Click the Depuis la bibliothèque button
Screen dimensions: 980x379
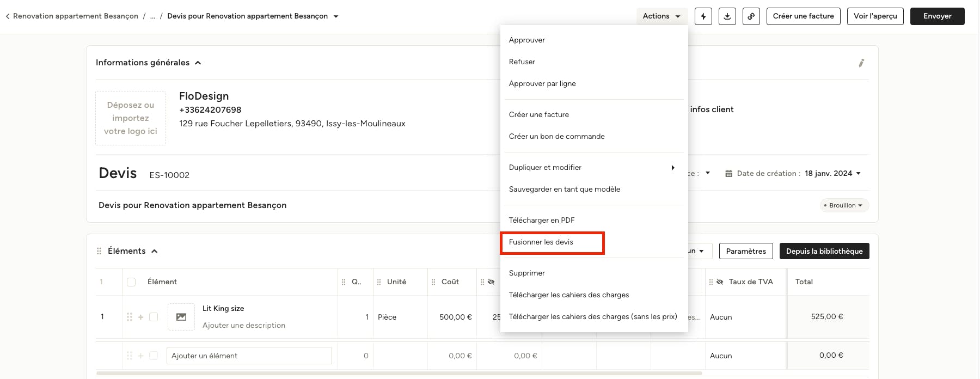tap(824, 251)
